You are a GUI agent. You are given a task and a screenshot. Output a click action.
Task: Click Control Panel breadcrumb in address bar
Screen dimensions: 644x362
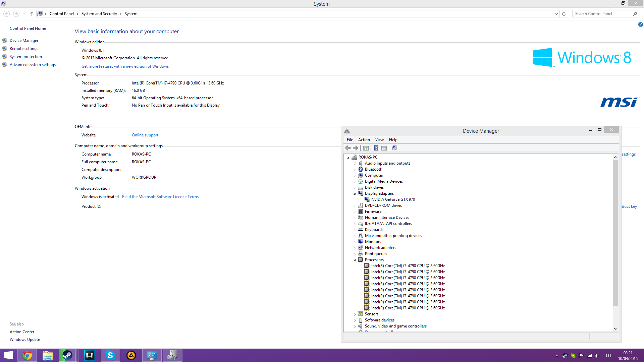pyautogui.click(x=62, y=14)
